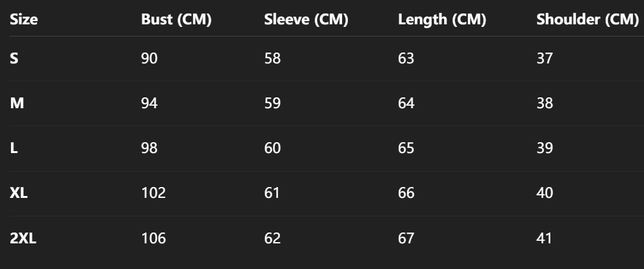The width and height of the screenshot is (644, 269).
Task: Select the Sleeve (CM) column header
Action: (x=306, y=20)
